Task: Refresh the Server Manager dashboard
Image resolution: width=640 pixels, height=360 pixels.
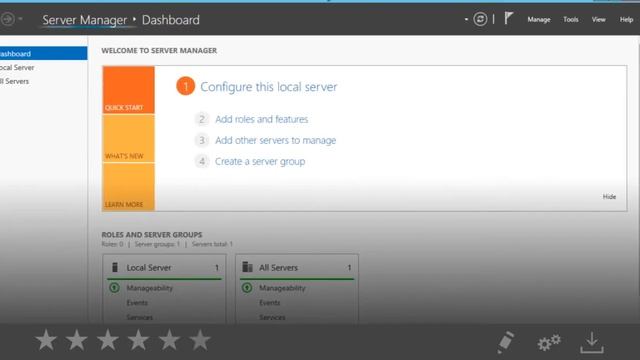Action: click(x=480, y=19)
